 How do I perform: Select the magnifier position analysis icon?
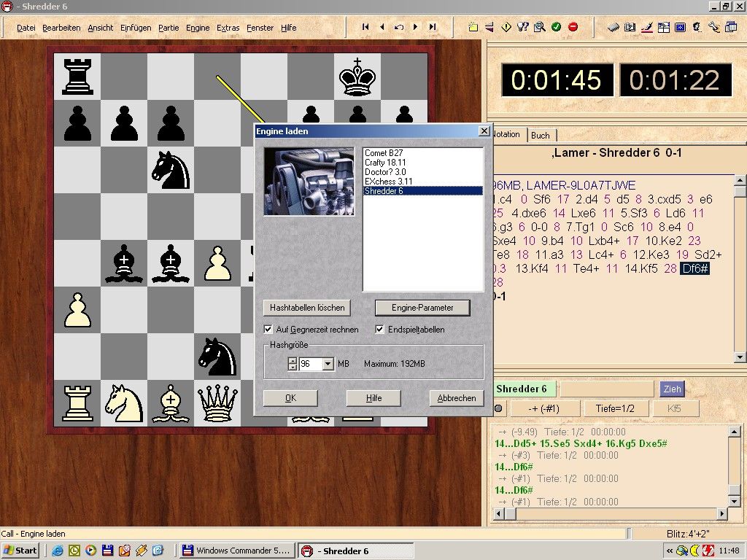540,27
